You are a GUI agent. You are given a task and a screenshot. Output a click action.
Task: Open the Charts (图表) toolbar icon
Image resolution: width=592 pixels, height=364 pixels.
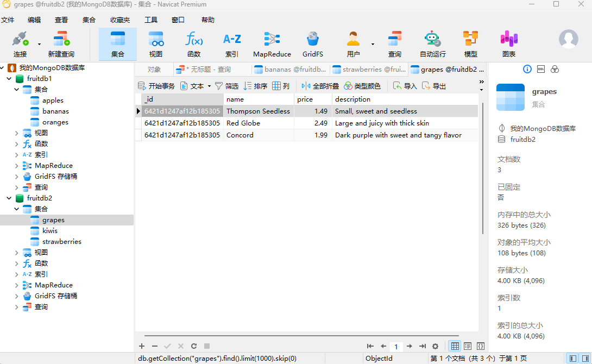click(508, 40)
